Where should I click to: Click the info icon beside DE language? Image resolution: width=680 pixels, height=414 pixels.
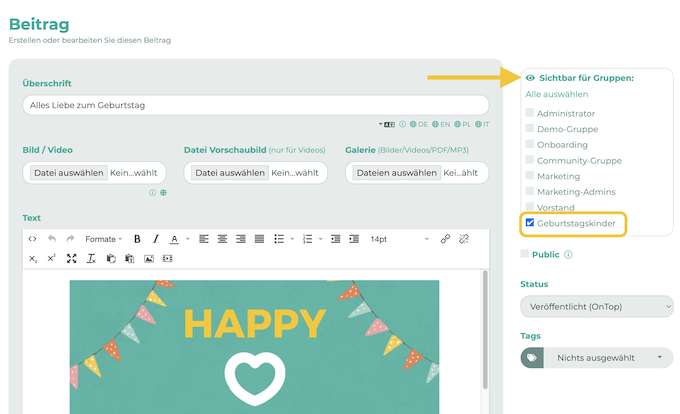tap(402, 124)
